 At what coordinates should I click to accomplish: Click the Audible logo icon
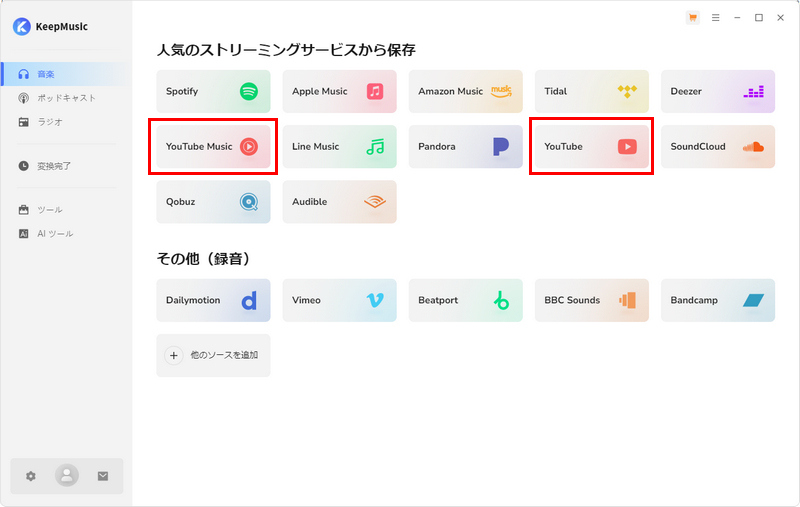tap(375, 202)
